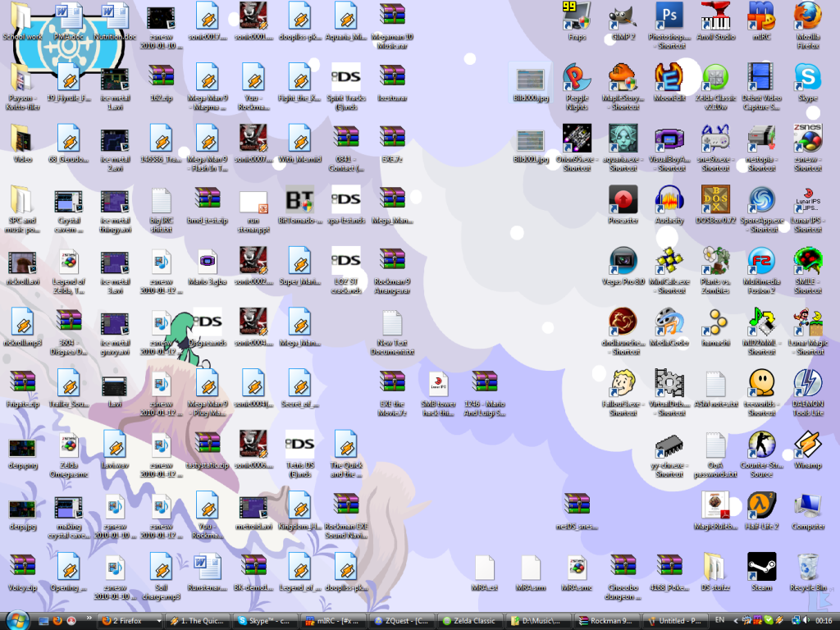Viewport: 840px width, 630px height.
Task: Open the EN language indicator in taskbar
Action: coord(719,620)
